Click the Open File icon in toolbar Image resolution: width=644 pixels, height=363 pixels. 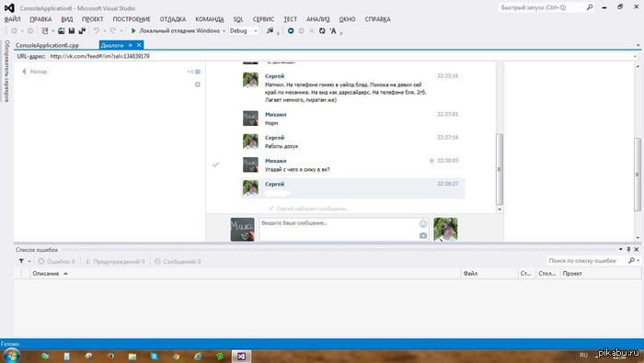(x=62, y=30)
